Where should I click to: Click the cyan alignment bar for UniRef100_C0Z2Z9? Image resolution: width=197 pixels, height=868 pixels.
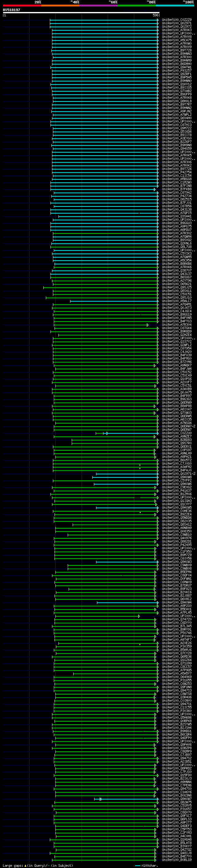pos(104,20)
